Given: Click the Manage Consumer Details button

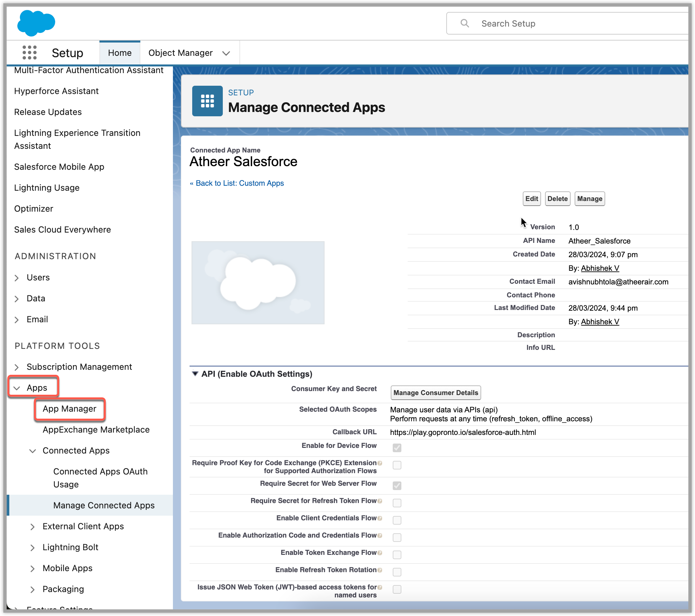Looking at the screenshot, I should [435, 393].
